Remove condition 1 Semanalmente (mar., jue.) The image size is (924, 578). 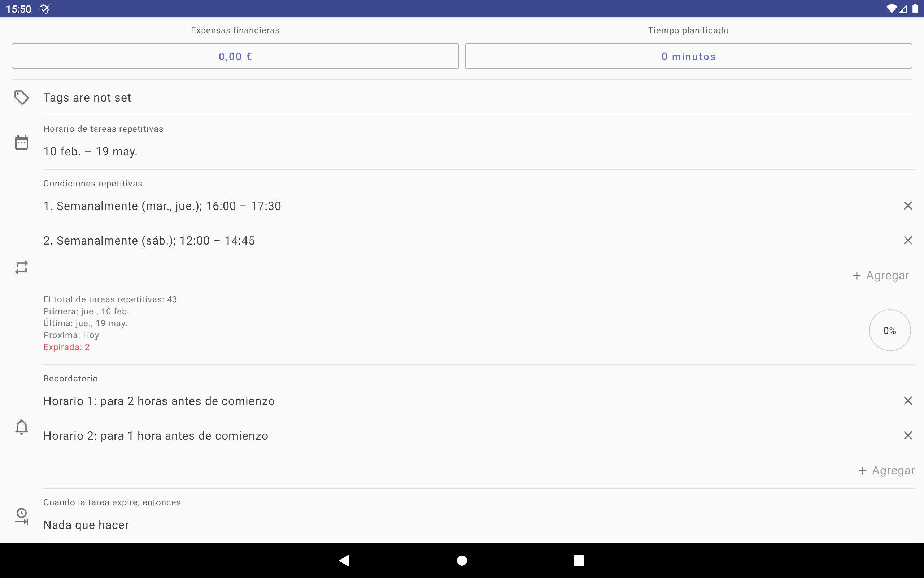[x=908, y=206]
